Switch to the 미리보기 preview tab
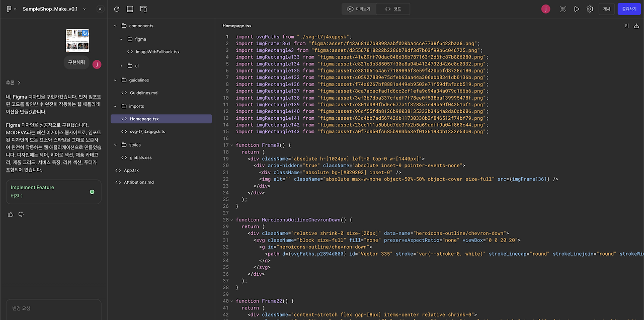This screenshot has width=644, height=320. [x=358, y=9]
